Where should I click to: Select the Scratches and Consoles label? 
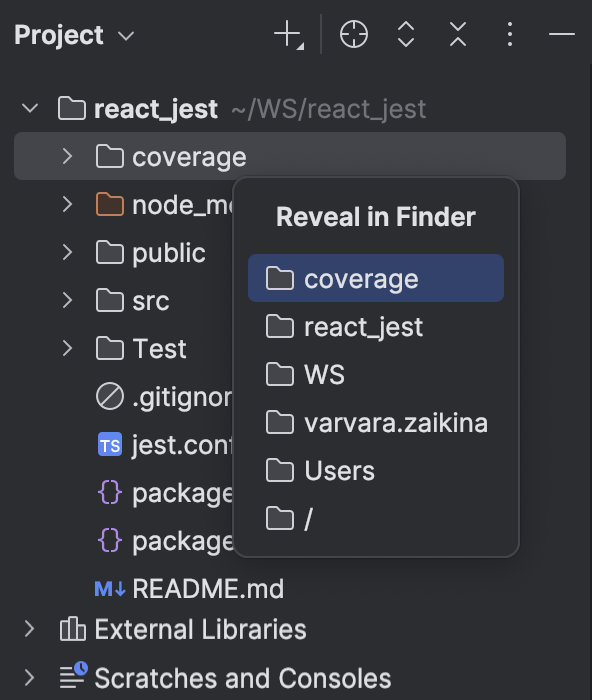pos(243,678)
